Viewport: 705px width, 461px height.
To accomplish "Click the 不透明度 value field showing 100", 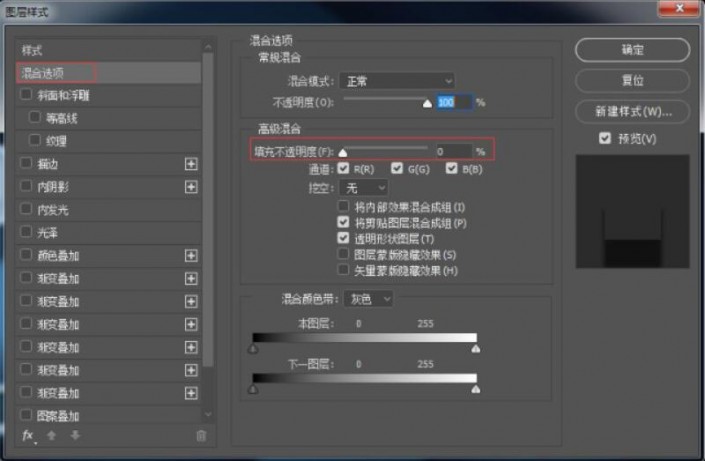I will pos(454,103).
